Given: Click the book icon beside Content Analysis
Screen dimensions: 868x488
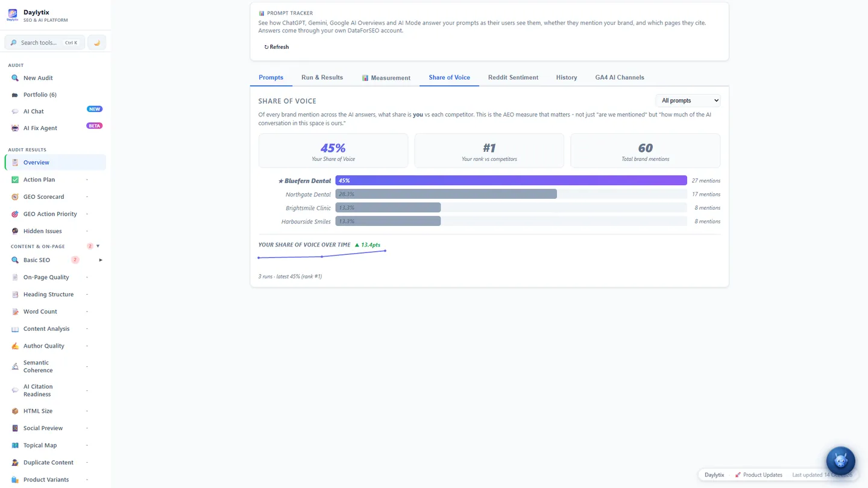Looking at the screenshot, I should 15,329.
